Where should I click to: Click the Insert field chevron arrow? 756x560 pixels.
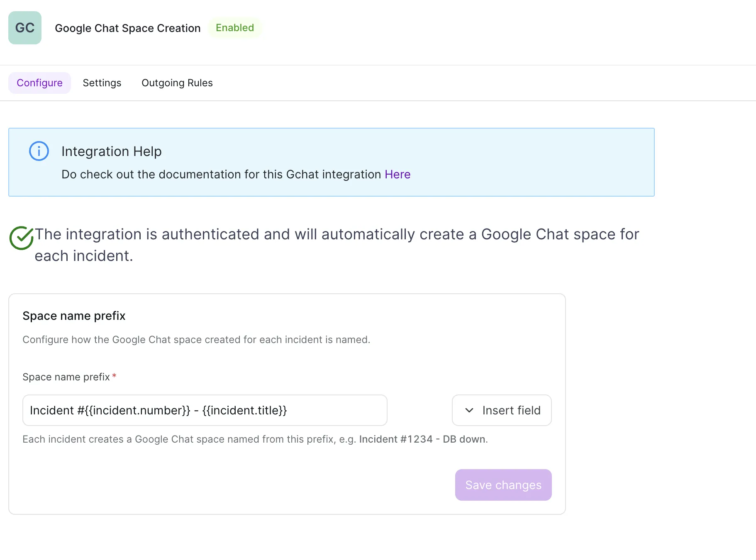(469, 410)
